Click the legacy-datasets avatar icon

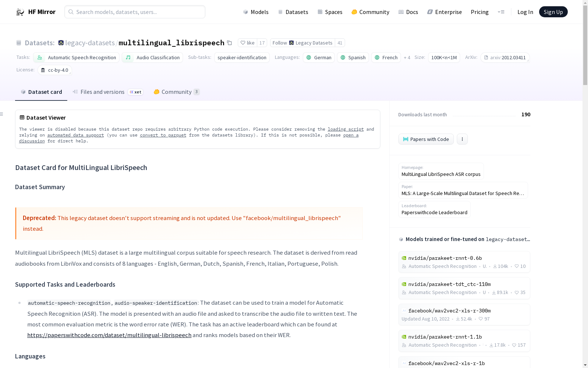[x=61, y=43]
